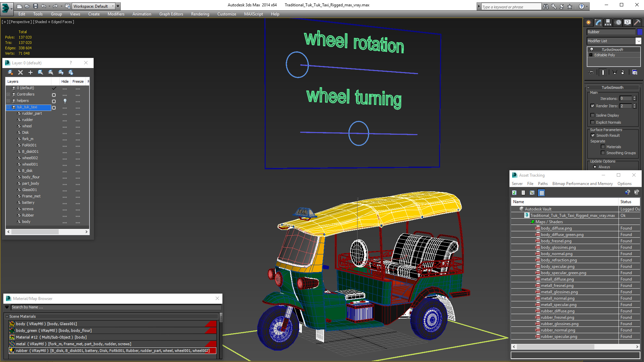Screen dimensions: 644x362
Task: Click Pin Stack icon under modifier stack
Action: tap(591, 72)
